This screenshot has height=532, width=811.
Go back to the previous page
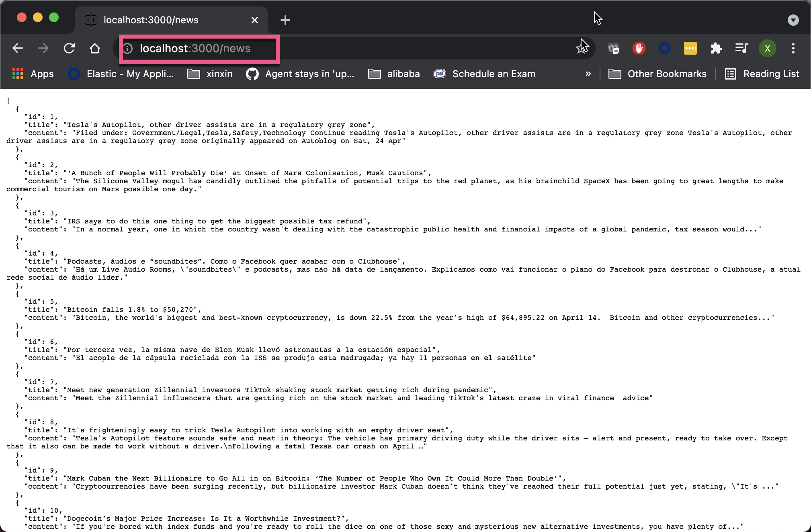pos(18,48)
